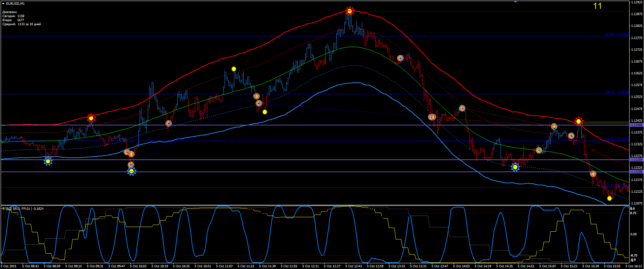Click the -0.75 level on the indicator scale
The height and width of the screenshot is (269, 644).
pos(633,256)
